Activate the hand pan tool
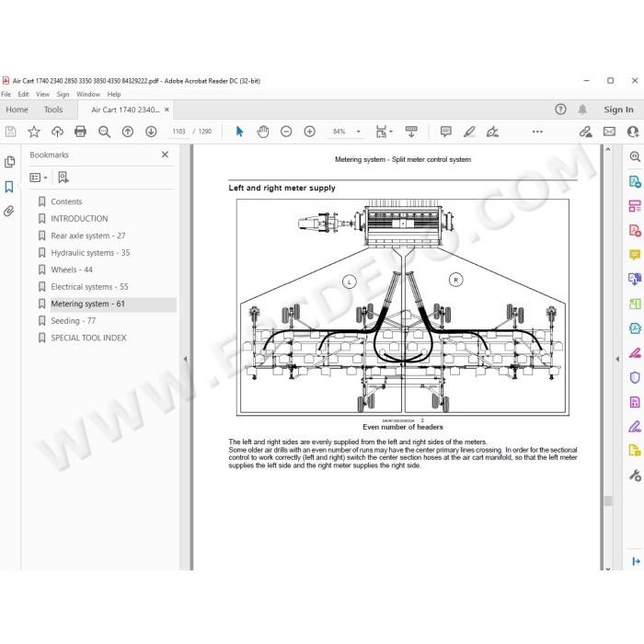This screenshot has width=644, height=644. [263, 132]
